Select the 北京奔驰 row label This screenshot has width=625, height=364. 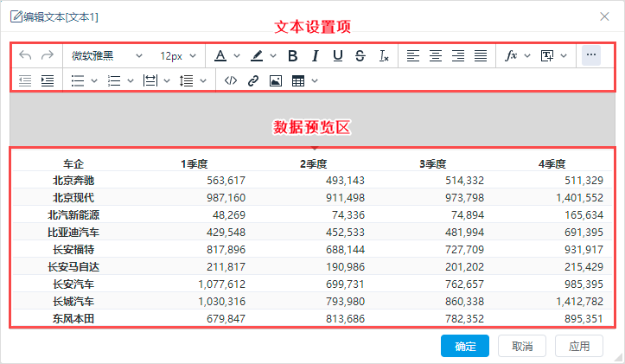coord(73,181)
